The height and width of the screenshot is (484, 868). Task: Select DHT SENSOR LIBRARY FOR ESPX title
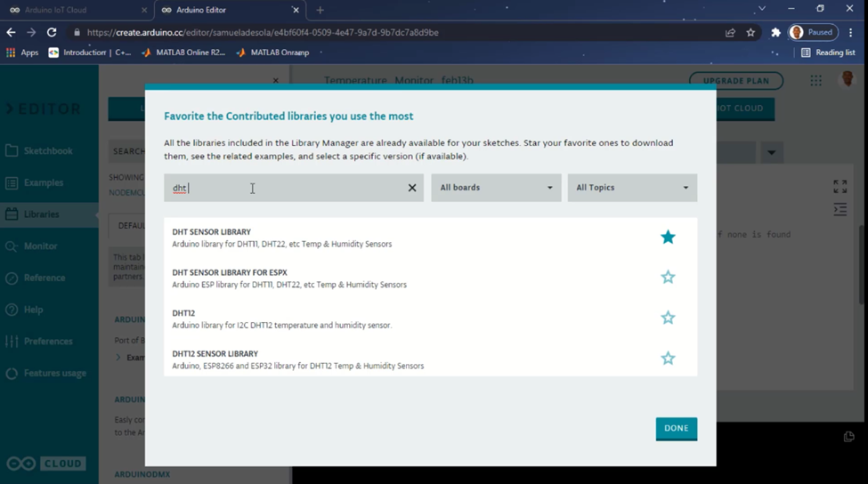(230, 273)
